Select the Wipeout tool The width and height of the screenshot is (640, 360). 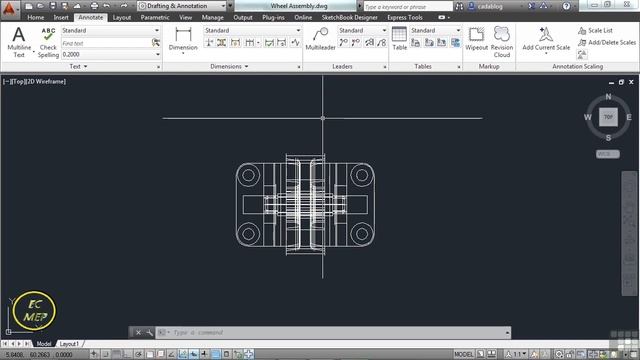[x=476, y=38]
